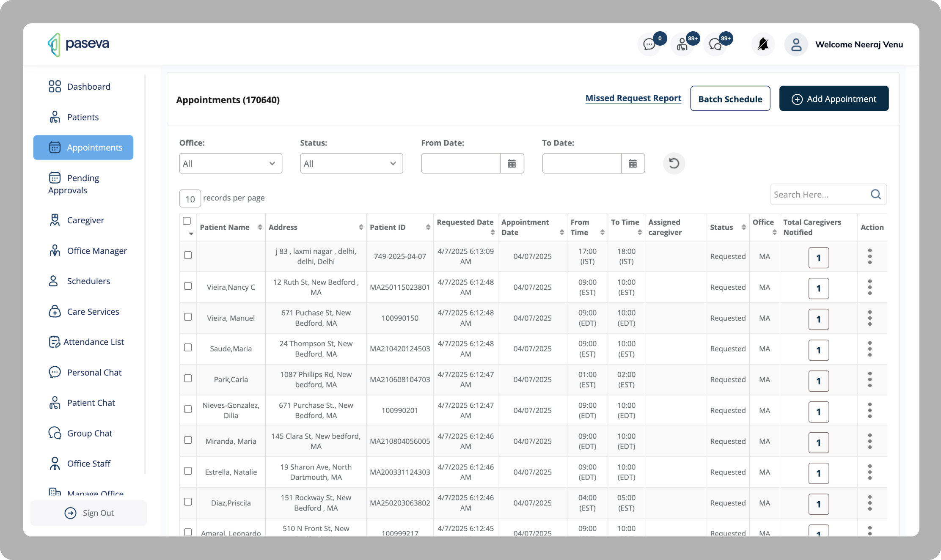Viewport: 941px width, 560px height.
Task: Select the Park,Carla row checkbox
Action: click(188, 378)
